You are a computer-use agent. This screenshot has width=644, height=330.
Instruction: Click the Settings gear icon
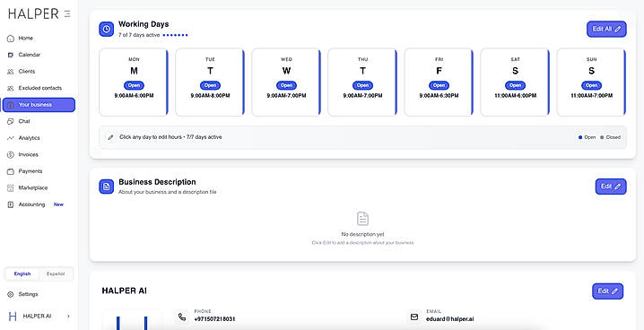(11, 294)
